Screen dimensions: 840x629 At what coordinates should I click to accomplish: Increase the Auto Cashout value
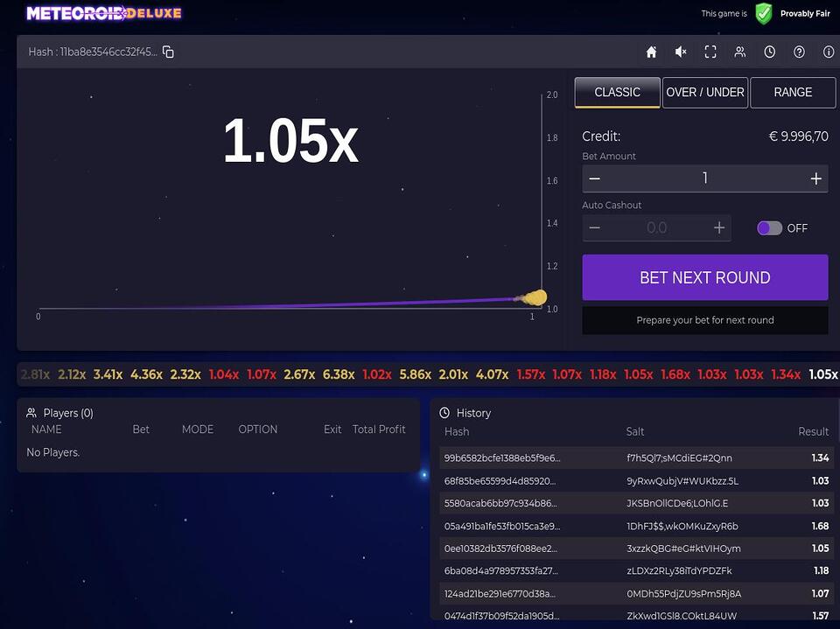719,228
